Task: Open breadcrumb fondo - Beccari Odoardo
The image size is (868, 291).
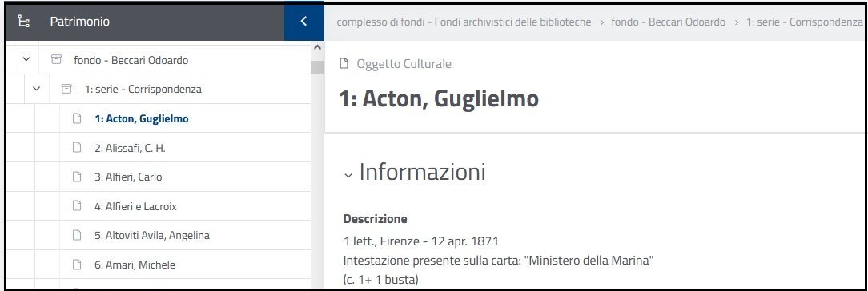Action: [x=668, y=22]
